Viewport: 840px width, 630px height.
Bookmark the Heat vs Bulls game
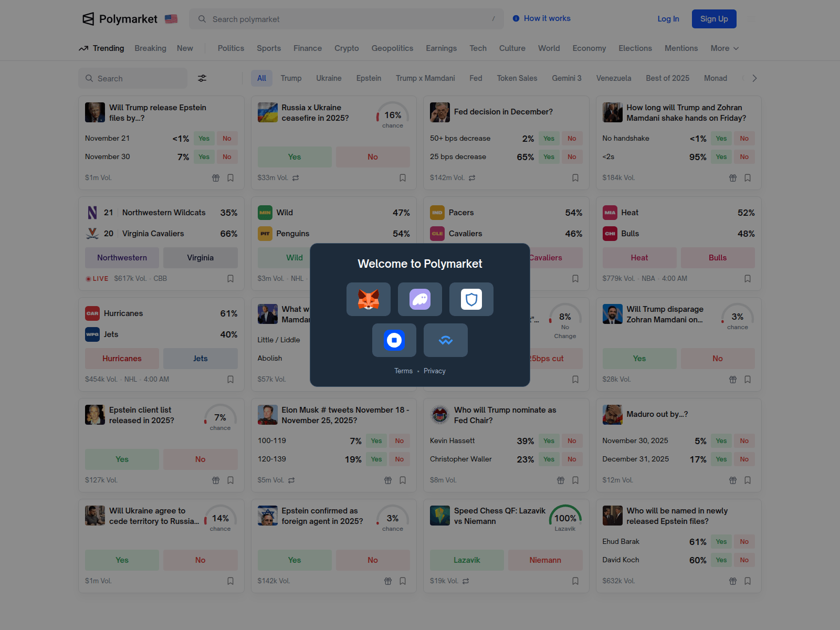748,279
